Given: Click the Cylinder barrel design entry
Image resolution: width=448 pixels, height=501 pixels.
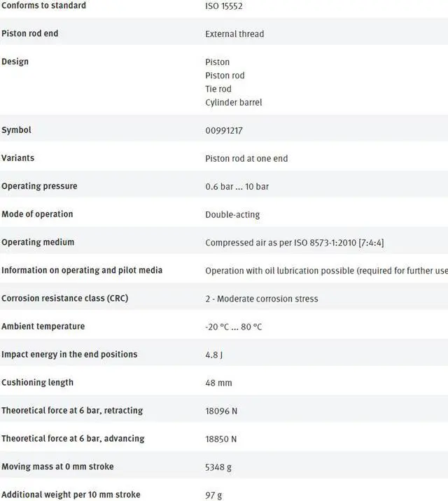Looking at the screenshot, I should point(233,102).
